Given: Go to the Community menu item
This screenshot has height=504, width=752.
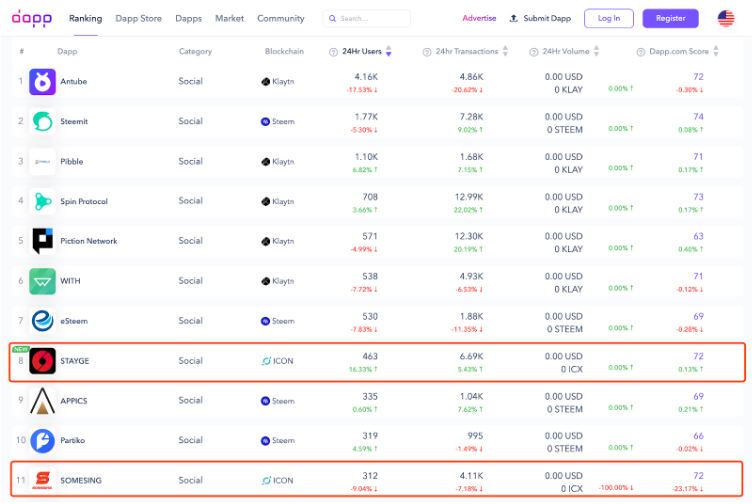Looking at the screenshot, I should (281, 18).
